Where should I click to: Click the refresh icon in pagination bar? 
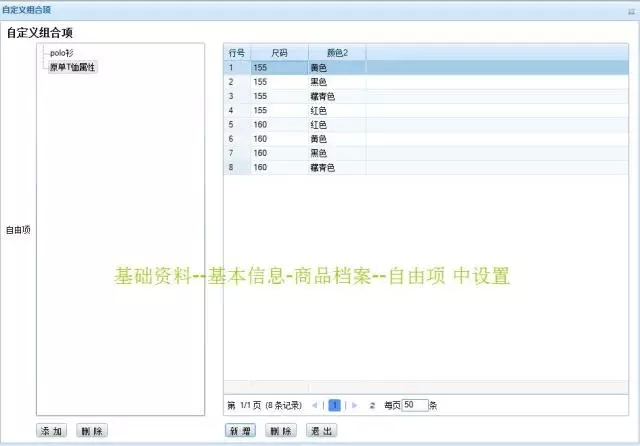(372, 406)
